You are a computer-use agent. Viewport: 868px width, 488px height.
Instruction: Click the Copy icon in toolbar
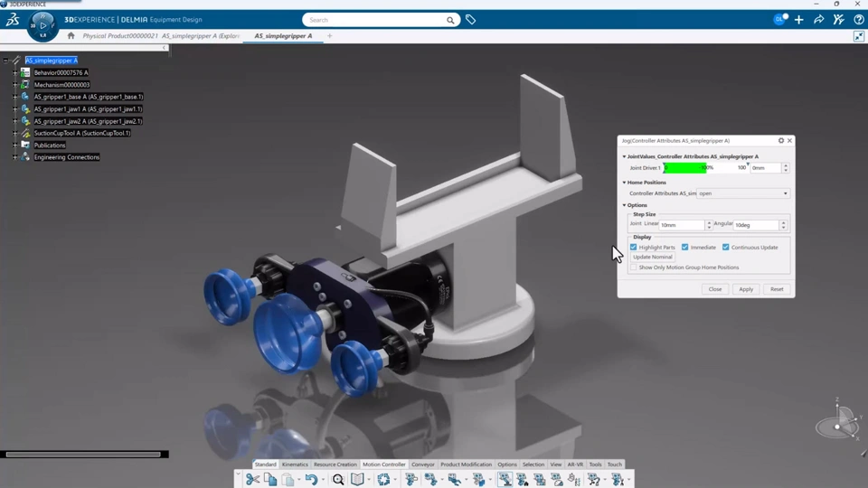tap(270, 479)
